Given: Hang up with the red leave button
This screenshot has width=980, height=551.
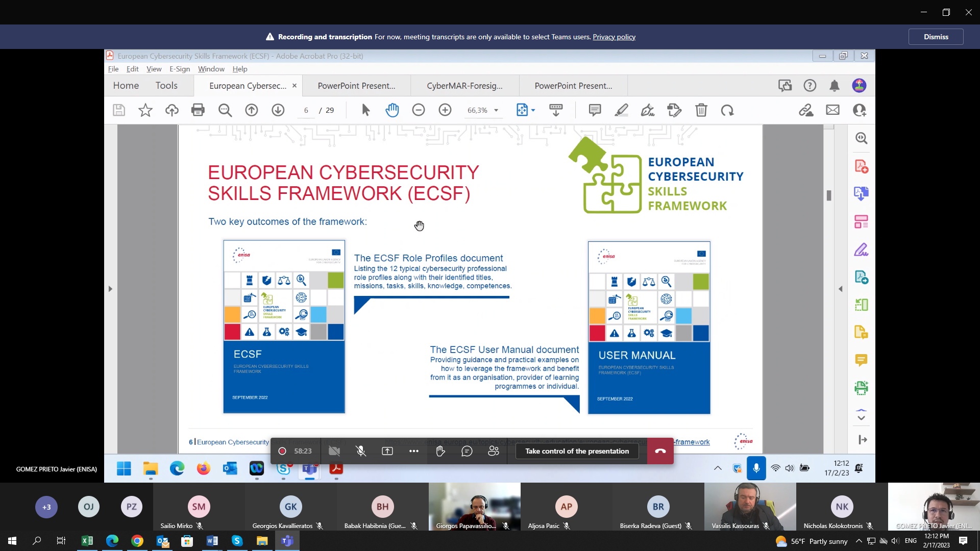Looking at the screenshot, I should [660, 451].
